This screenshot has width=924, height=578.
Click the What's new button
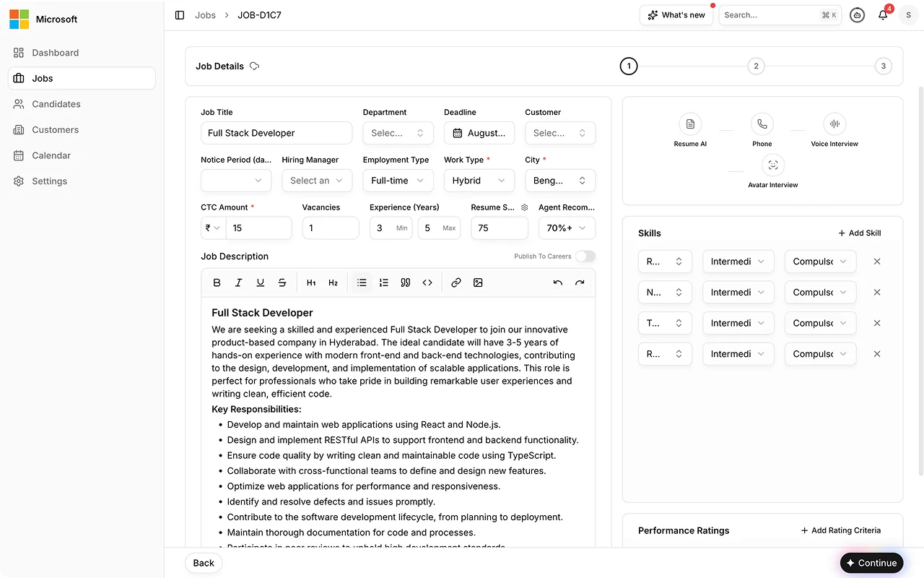pyautogui.click(x=676, y=15)
